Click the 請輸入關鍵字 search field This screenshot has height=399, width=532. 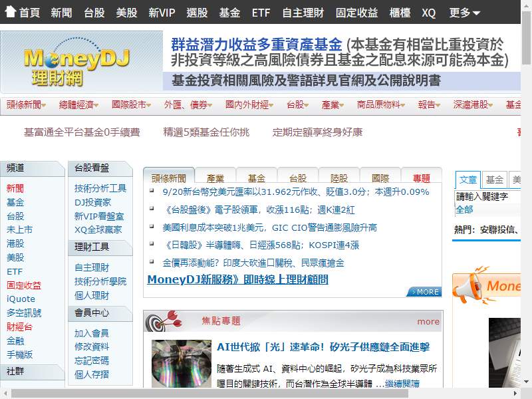pos(487,196)
